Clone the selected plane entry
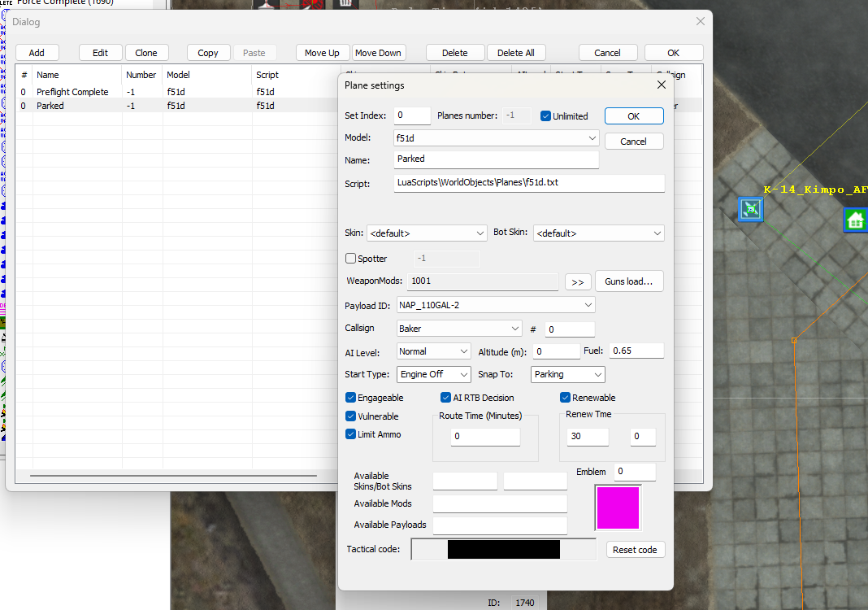Image resolution: width=868 pixels, height=610 pixels. click(x=146, y=53)
